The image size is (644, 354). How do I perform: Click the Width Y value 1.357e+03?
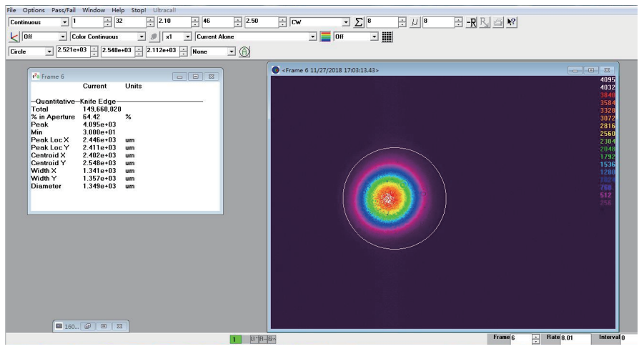point(99,179)
